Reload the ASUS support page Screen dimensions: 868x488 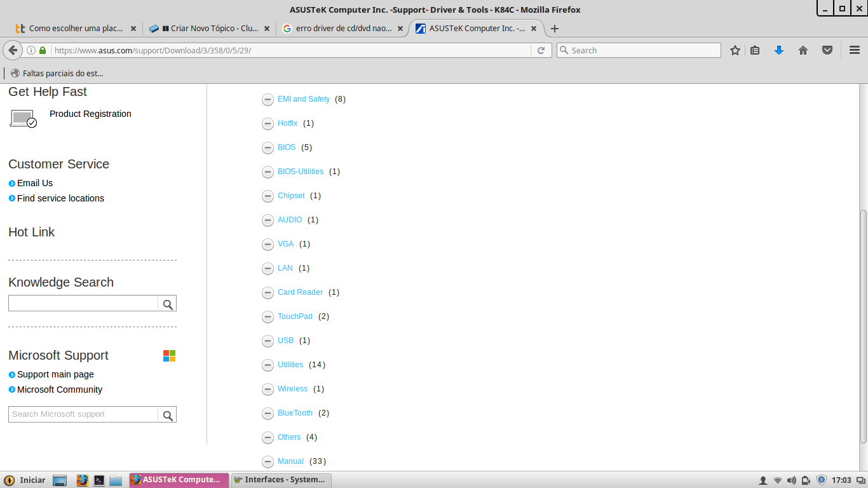click(x=541, y=50)
